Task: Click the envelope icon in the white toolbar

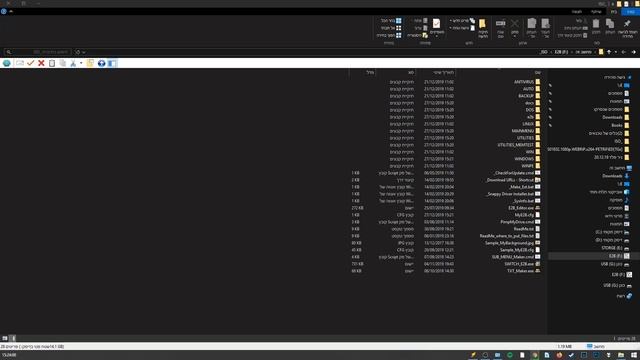Action: (x=20, y=63)
